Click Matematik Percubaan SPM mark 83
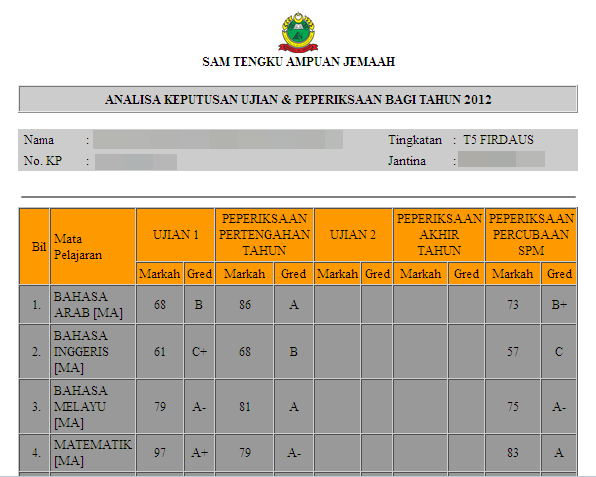This screenshot has height=477, width=596. (513, 453)
